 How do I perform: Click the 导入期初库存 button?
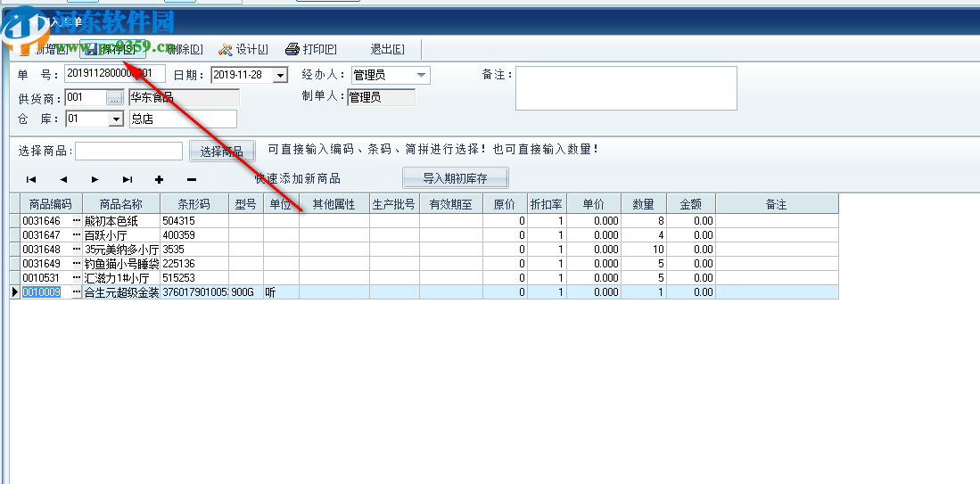click(455, 178)
